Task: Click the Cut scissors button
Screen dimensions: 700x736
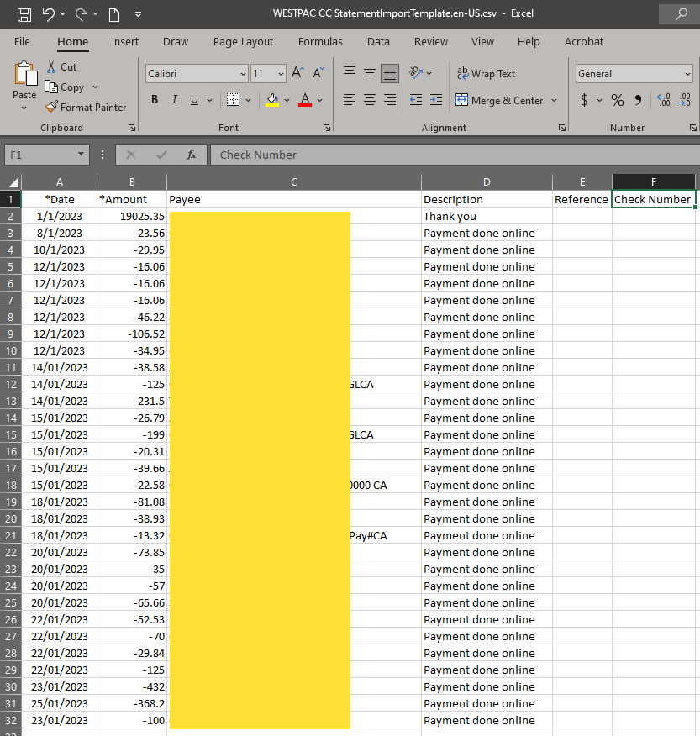Action: 61,67
